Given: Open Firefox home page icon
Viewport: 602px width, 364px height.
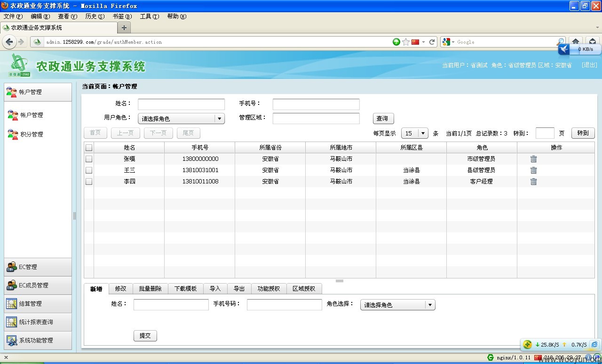Looking at the screenshot, I should click(576, 41).
